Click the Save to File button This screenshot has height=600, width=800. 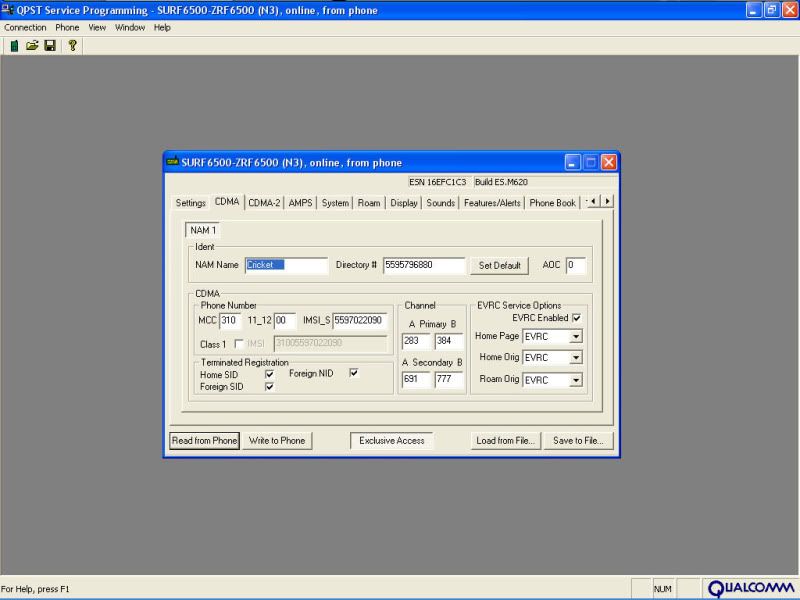point(578,440)
